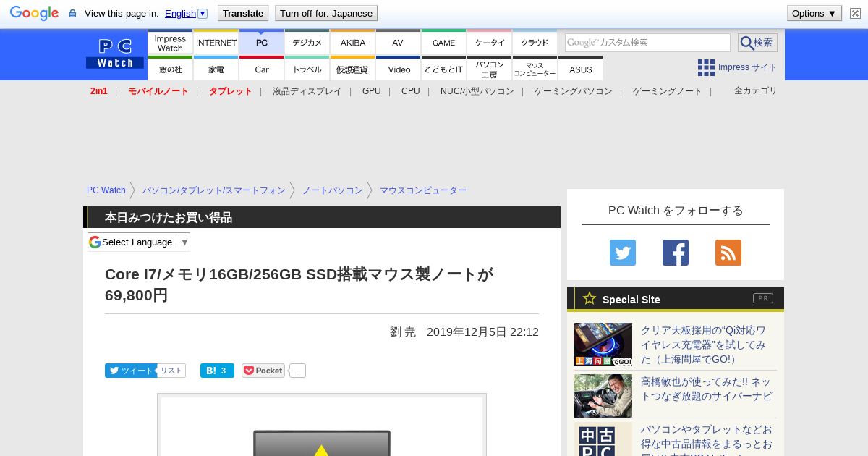The image size is (868, 456).
Task: Go to the モバイルノート category
Action: point(158,91)
